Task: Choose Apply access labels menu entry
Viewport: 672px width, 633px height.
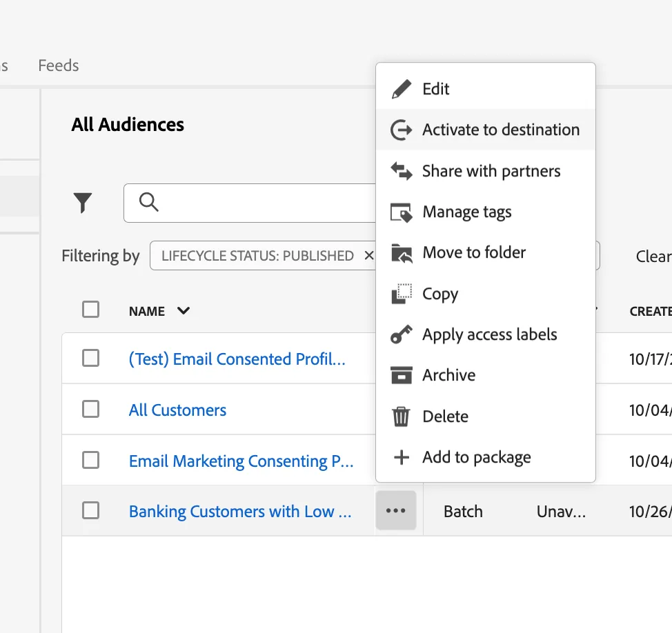Action: (x=486, y=334)
